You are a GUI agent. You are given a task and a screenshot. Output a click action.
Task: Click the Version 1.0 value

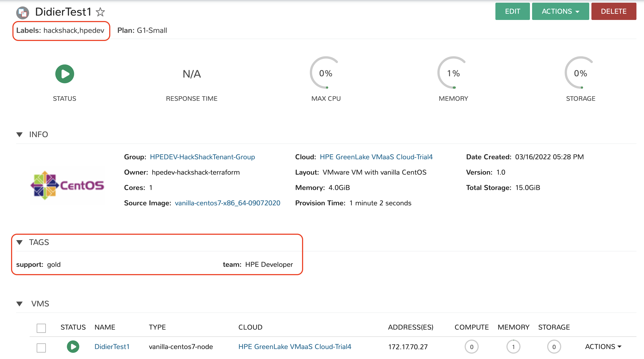(501, 172)
